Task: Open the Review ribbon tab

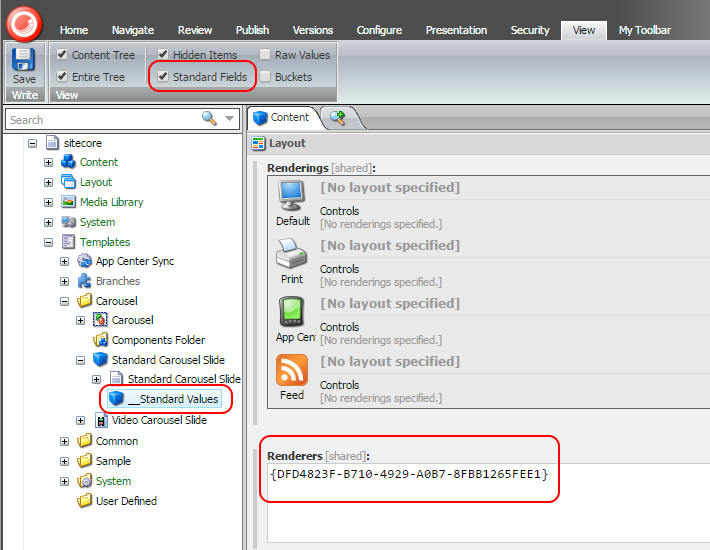Action: (x=195, y=30)
